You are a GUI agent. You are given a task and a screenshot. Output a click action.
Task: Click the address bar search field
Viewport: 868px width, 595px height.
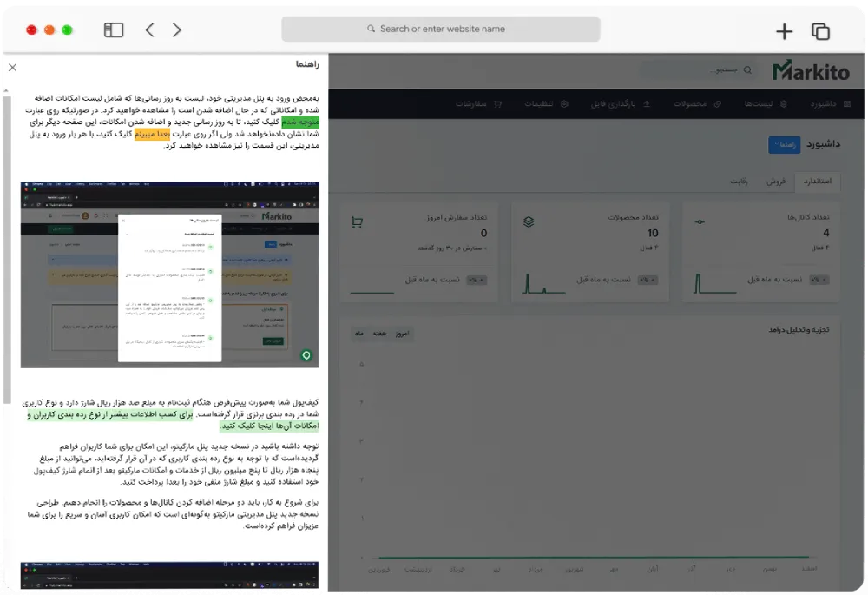pyautogui.click(x=441, y=29)
